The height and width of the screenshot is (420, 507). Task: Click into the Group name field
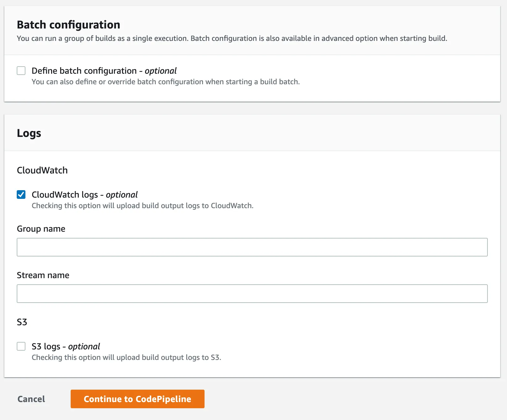click(252, 247)
